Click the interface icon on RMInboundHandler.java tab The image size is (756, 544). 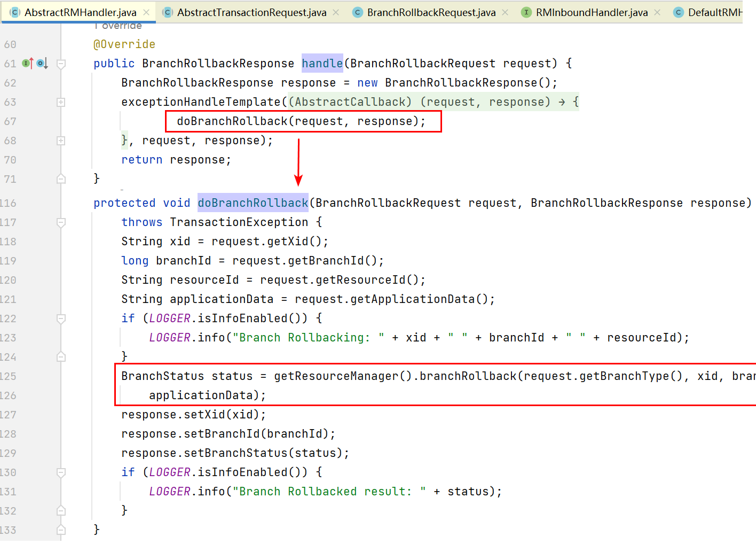pyautogui.click(x=526, y=12)
